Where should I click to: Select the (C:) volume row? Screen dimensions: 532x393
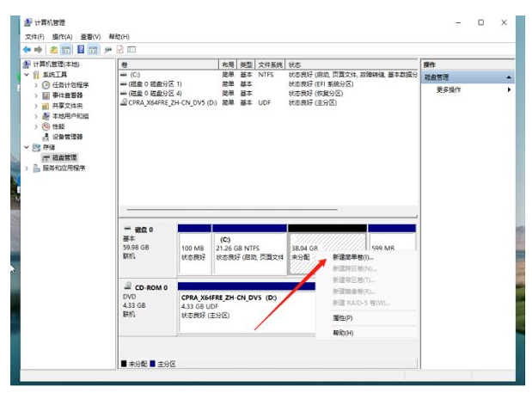coord(268,75)
